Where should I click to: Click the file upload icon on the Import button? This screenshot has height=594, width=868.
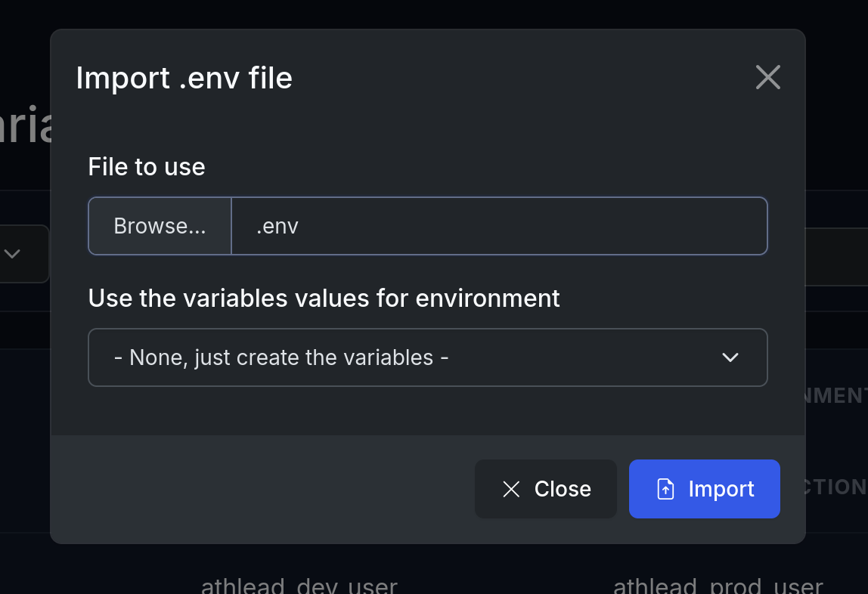[x=665, y=489]
